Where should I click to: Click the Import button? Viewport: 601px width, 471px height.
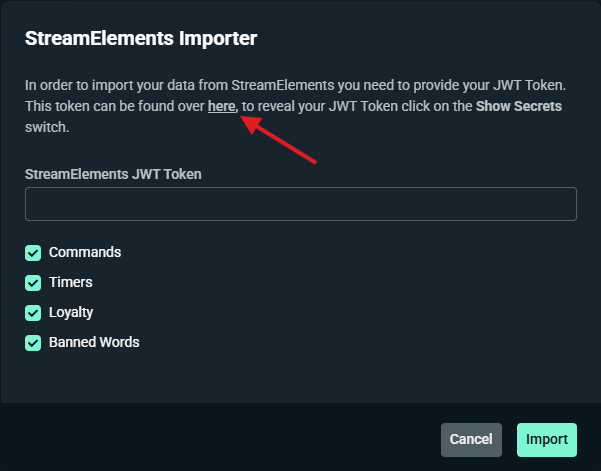[x=546, y=439]
